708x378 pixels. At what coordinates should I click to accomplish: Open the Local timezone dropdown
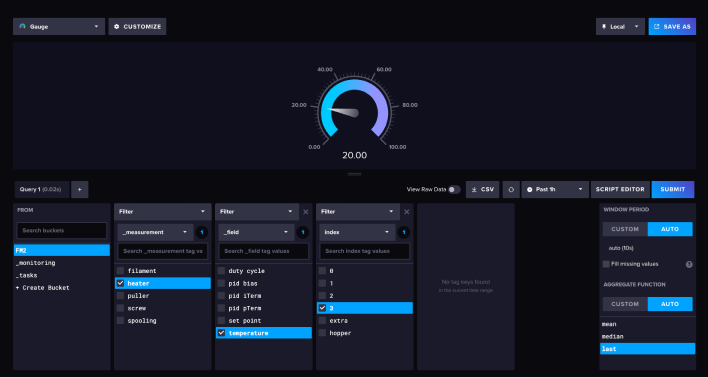click(620, 27)
